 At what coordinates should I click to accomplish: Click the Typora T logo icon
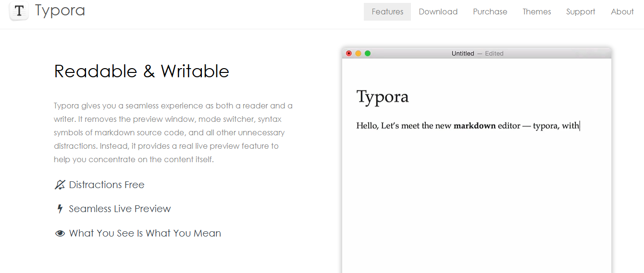click(x=19, y=11)
